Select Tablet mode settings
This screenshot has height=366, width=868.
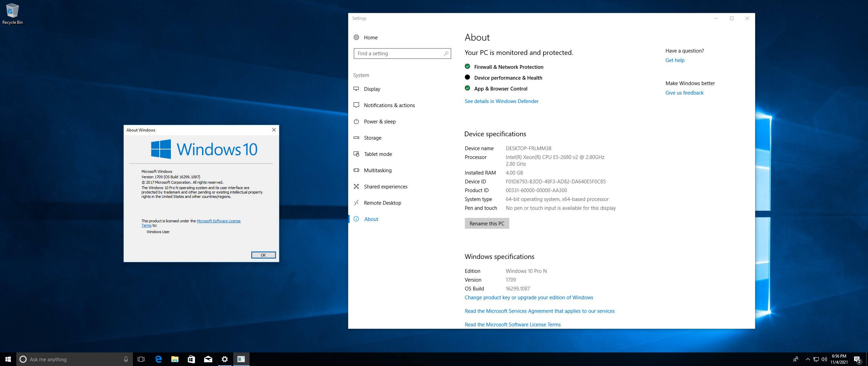pyautogui.click(x=378, y=154)
